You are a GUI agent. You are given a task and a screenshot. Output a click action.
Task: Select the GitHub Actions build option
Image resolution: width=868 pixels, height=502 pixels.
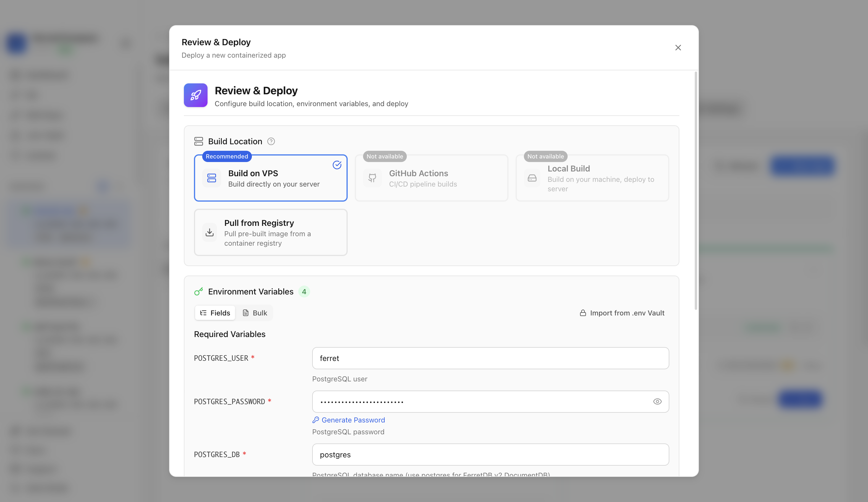[x=432, y=178]
